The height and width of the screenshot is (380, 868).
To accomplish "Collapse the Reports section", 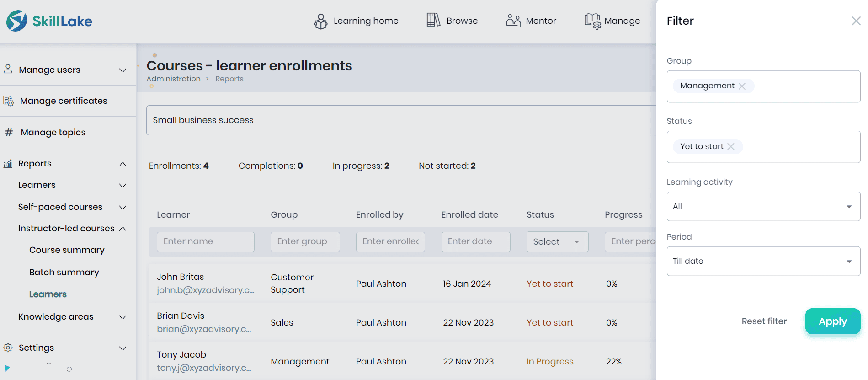I will tap(122, 164).
